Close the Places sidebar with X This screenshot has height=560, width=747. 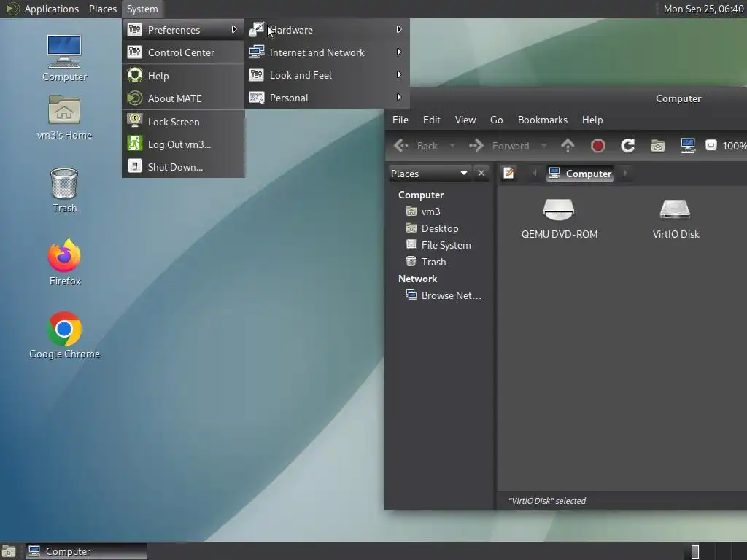[x=481, y=173]
